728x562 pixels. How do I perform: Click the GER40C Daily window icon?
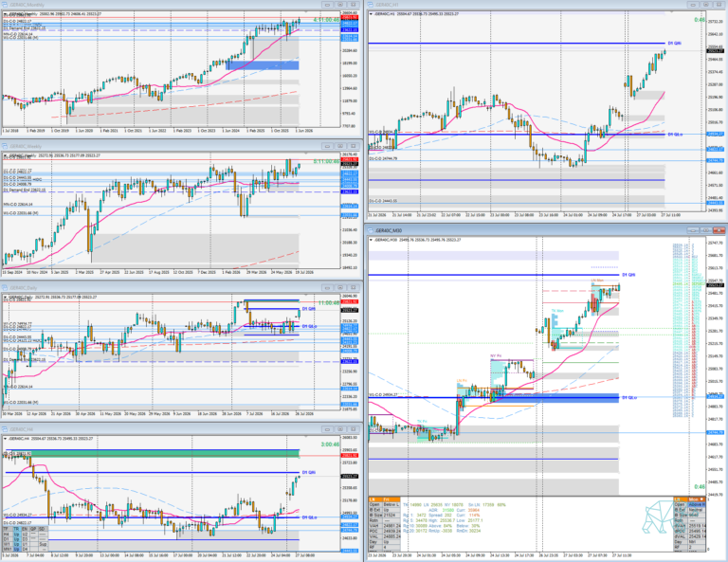[x=5, y=288]
